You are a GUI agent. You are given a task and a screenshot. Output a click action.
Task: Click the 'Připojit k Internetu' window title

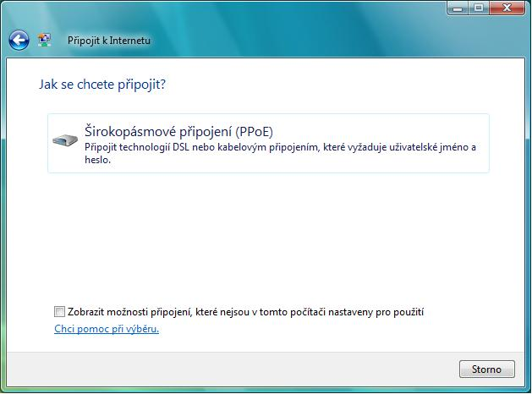tap(110, 40)
